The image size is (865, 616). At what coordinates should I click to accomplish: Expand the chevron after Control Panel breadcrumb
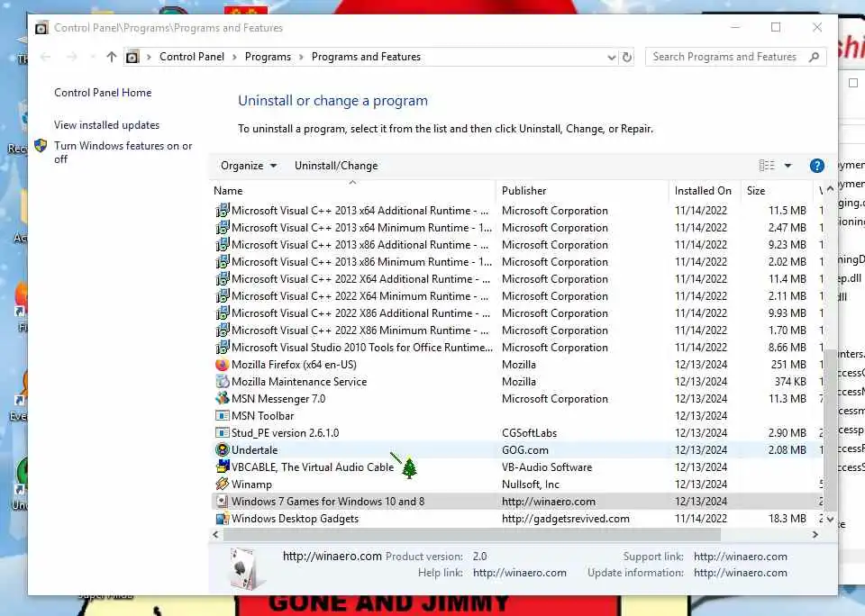(234, 57)
